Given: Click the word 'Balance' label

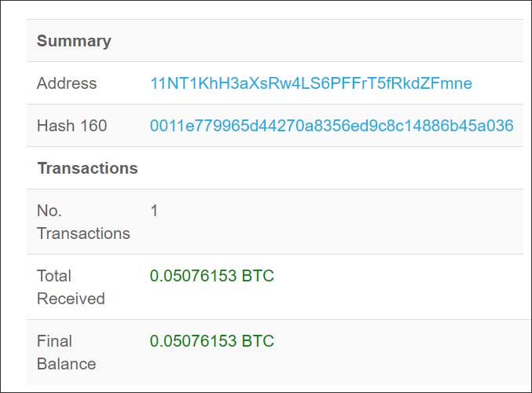Looking at the screenshot, I should click(x=67, y=364).
